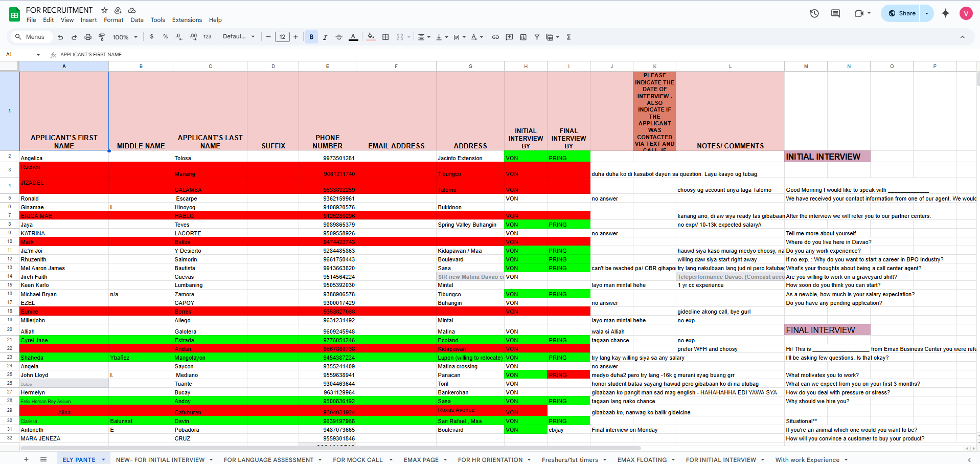Click the formula bar content
This screenshot has width=980, height=464.
(x=91, y=55)
